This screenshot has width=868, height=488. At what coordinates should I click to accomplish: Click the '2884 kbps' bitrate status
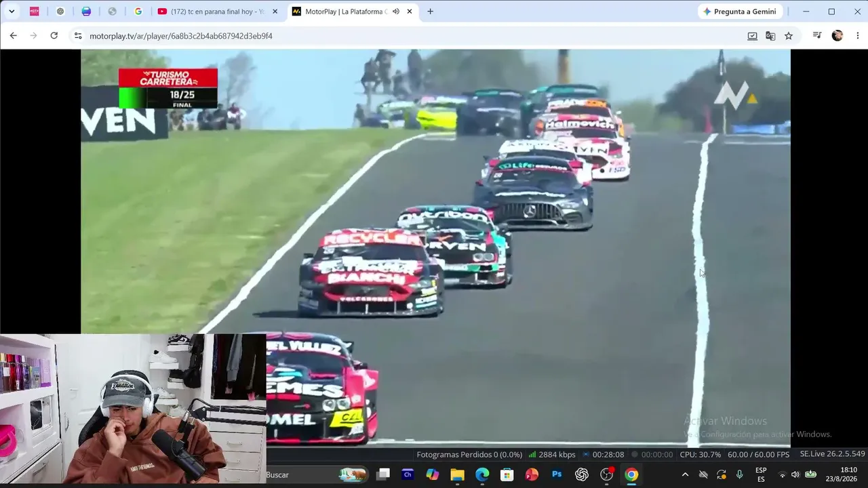click(x=552, y=455)
